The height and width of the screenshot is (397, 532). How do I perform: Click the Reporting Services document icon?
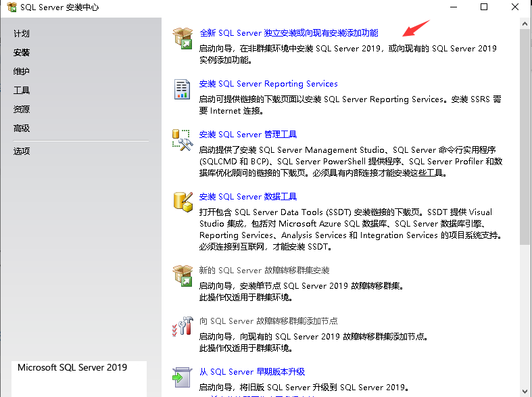point(182,89)
